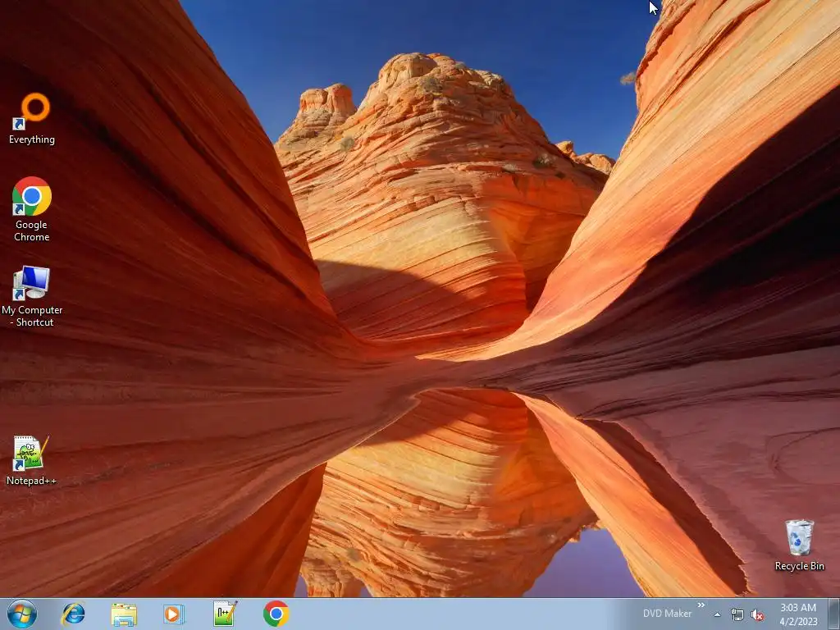Select the Notepad++ desktop shortcut
Image resolution: width=840 pixels, height=630 pixels.
click(31, 453)
